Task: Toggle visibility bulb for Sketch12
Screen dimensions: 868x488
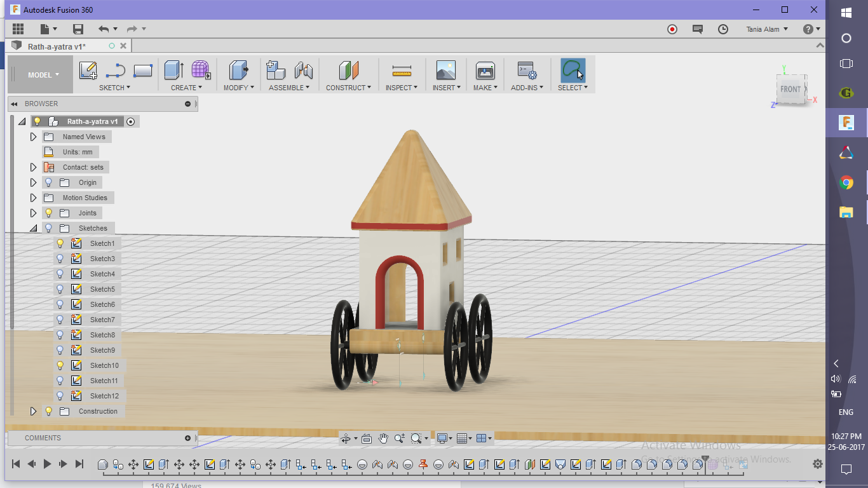Action: [x=60, y=396]
